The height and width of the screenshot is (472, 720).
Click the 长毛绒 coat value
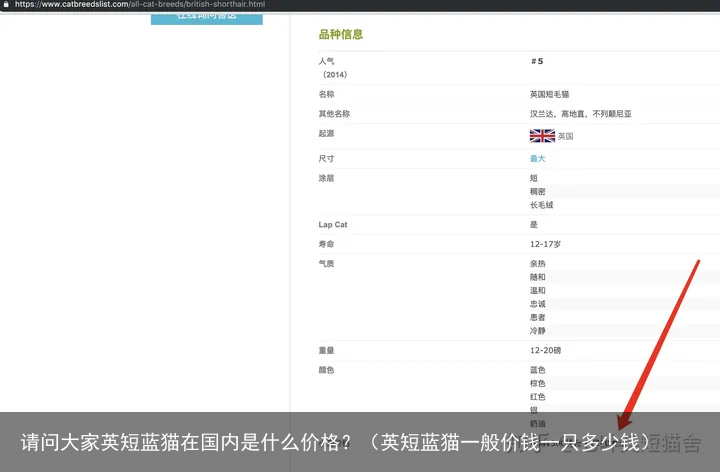541,205
